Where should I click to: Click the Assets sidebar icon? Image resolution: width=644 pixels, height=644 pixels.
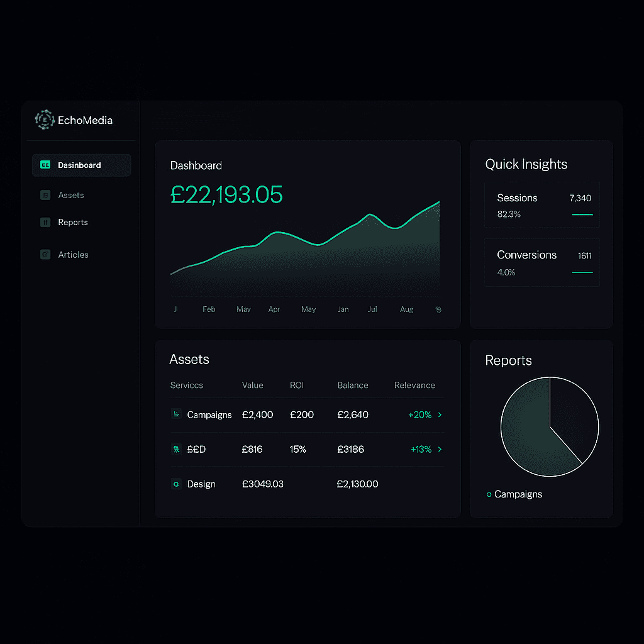click(45, 195)
